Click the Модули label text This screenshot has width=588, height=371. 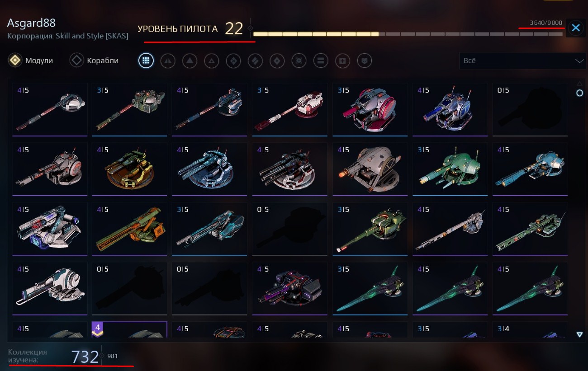pos(39,61)
